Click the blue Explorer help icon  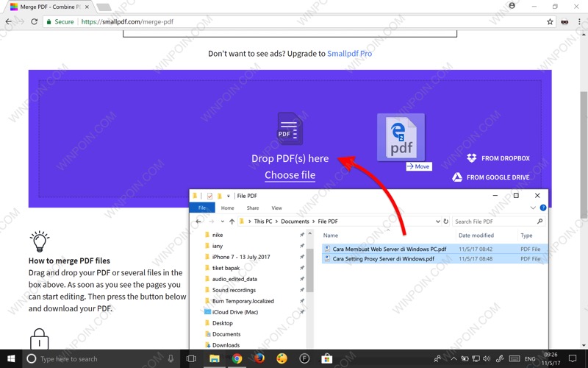(x=543, y=208)
